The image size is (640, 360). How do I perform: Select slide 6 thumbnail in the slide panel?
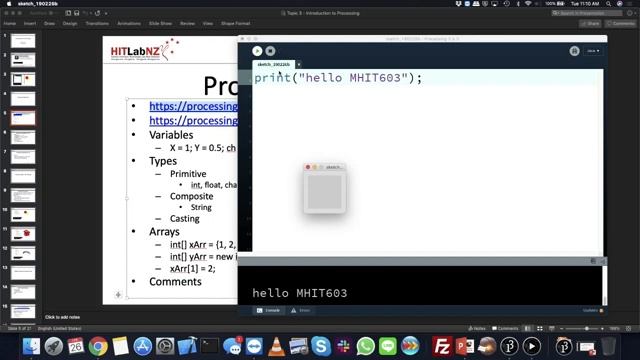point(23,138)
